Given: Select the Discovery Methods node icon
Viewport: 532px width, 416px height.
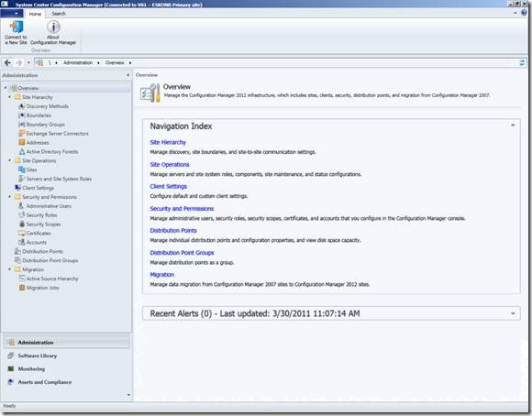Looking at the screenshot, I should click(x=22, y=106).
